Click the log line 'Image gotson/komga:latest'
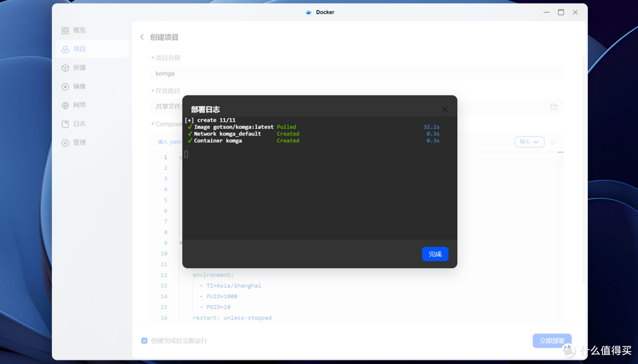This screenshot has width=638, height=364. click(233, 127)
